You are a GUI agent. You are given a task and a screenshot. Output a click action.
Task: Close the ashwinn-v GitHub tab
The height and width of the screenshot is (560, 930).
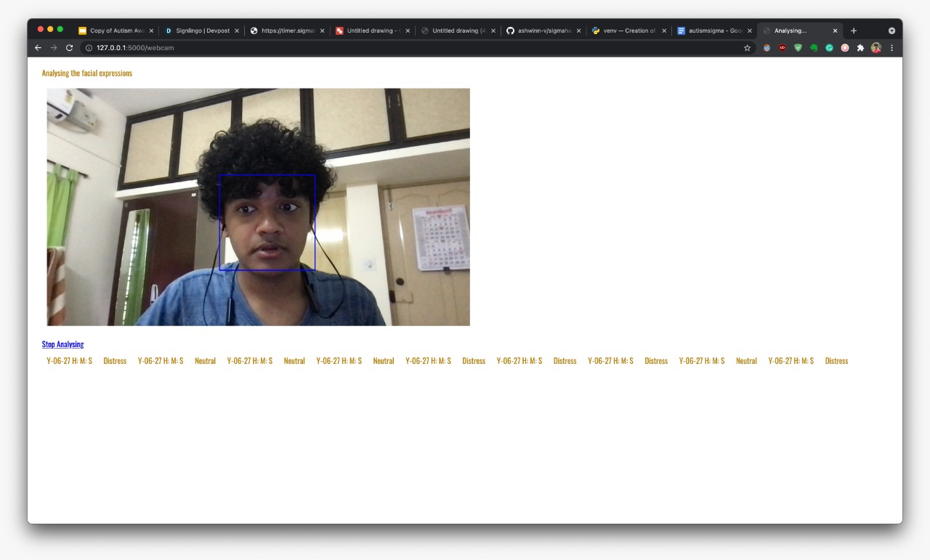click(578, 31)
